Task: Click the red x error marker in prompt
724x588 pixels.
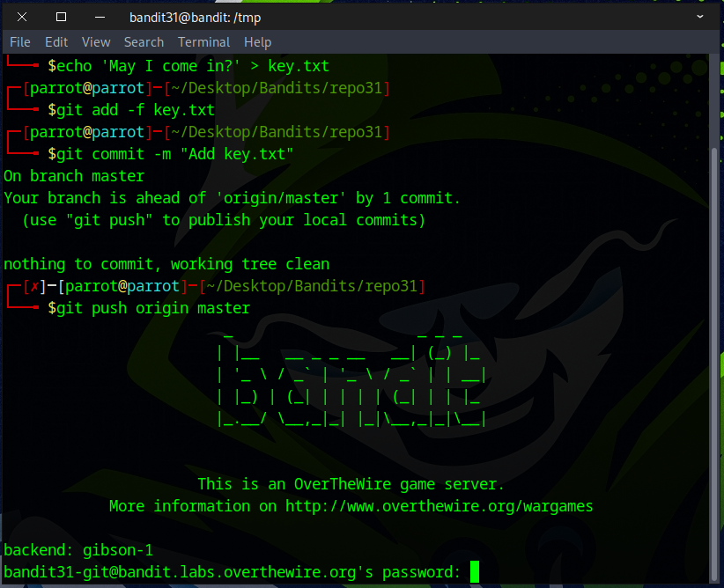Action: 34,286
